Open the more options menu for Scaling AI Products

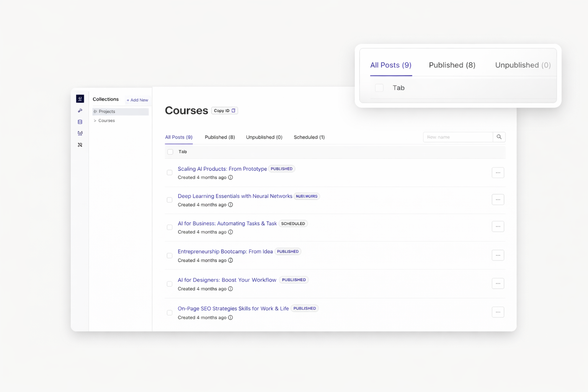pos(498,173)
